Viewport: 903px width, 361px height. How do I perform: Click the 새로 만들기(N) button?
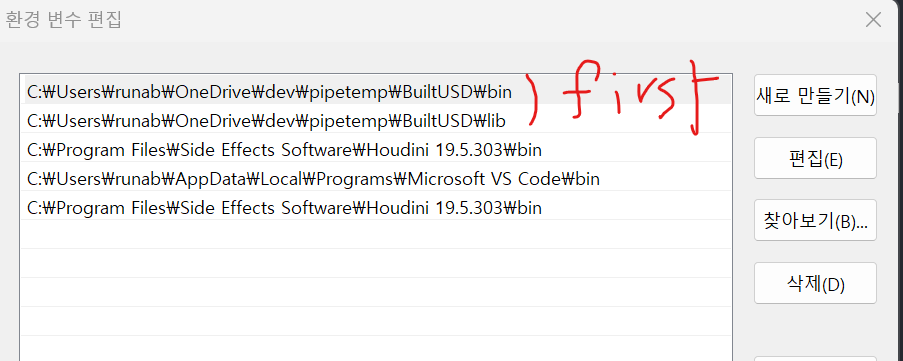pos(815,95)
